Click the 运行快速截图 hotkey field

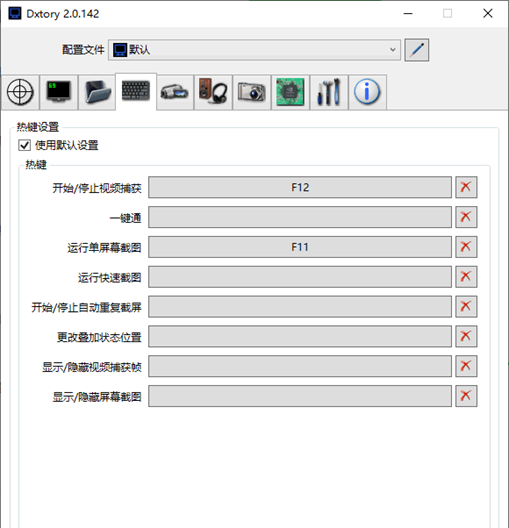300,277
